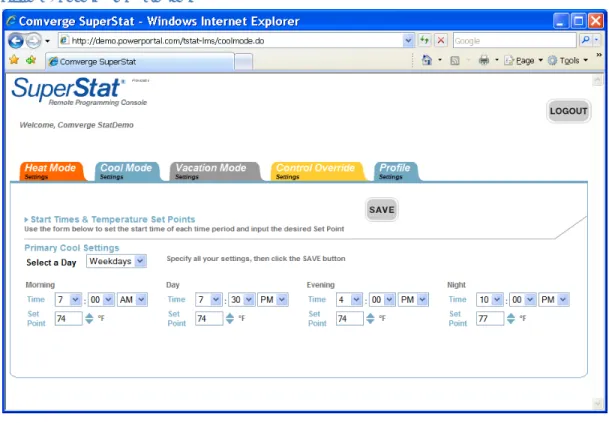Switch to Heat Mode Settings tab
Image resolution: width=609 pixels, height=423 pixels.
(51, 171)
